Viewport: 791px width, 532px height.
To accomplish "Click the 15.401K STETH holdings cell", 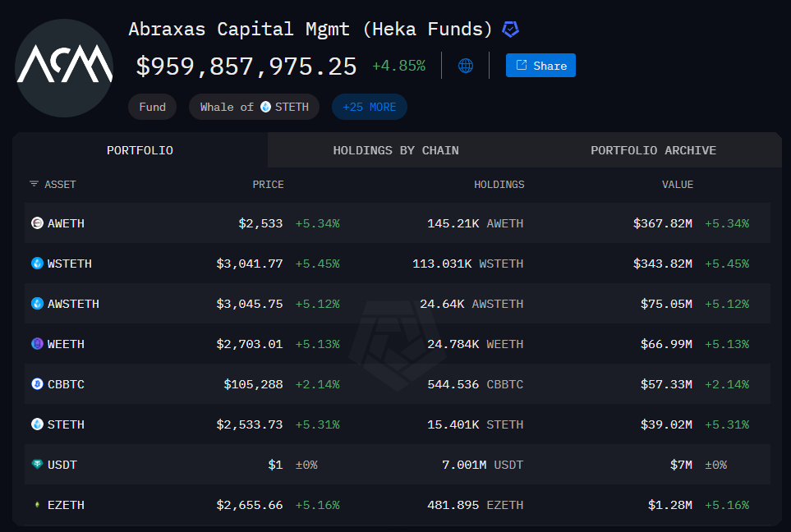I will pyautogui.click(x=476, y=424).
